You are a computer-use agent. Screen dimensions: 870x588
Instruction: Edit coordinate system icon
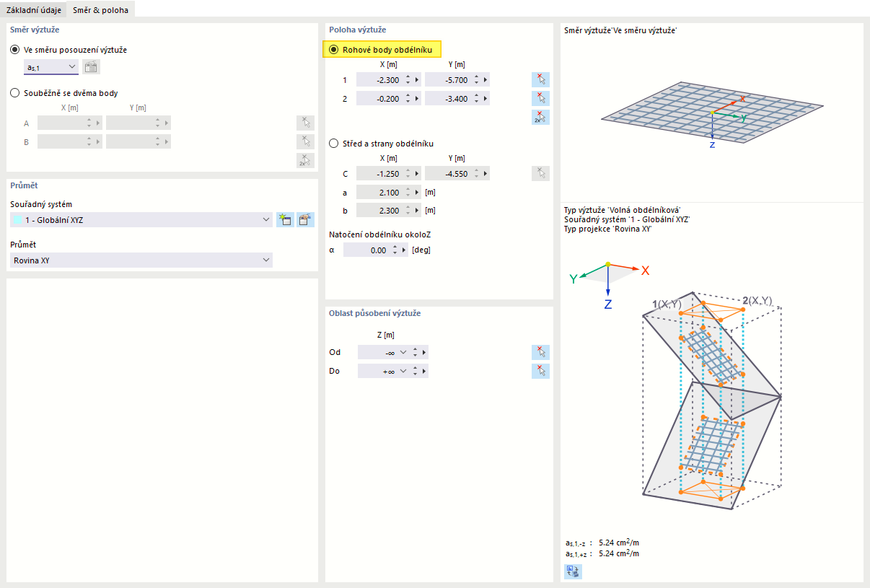pos(306,220)
